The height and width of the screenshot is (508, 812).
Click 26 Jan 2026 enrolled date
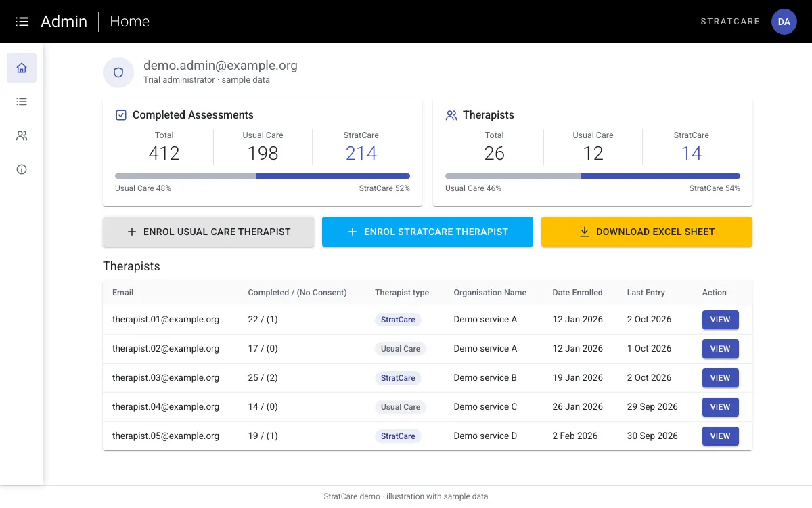pos(577,407)
